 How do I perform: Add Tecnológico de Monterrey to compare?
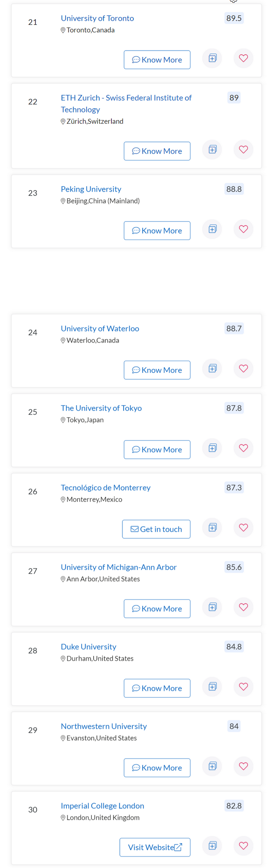[212, 528]
